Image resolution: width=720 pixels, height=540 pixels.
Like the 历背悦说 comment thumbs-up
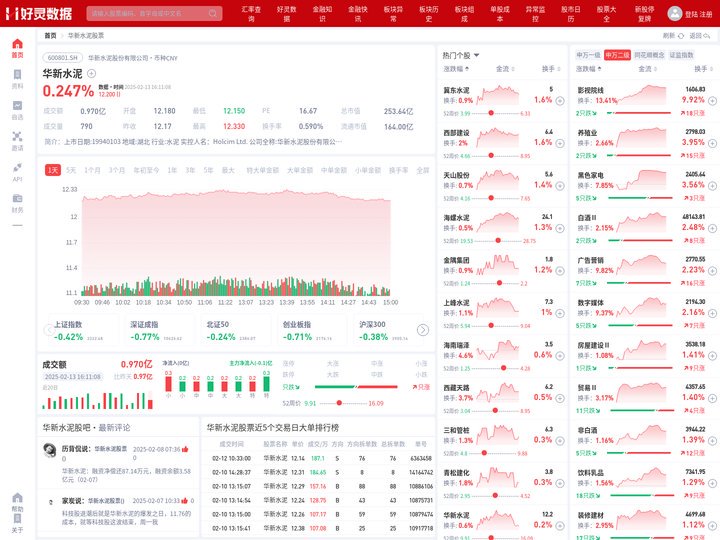185,449
